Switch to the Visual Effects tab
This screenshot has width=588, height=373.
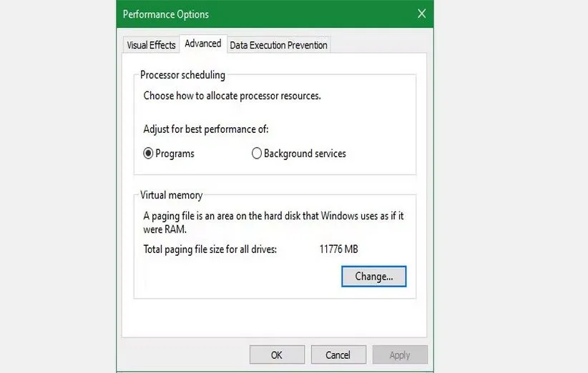(x=151, y=45)
